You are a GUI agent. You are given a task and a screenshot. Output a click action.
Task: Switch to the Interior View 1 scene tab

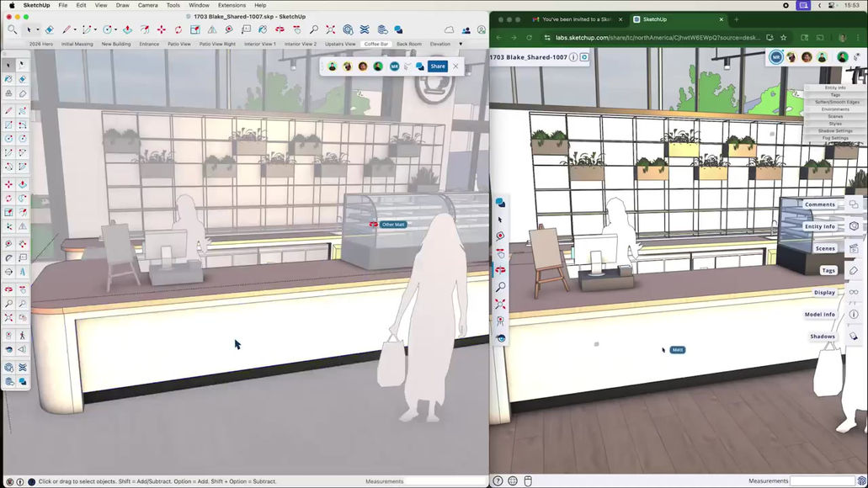pos(259,44)
